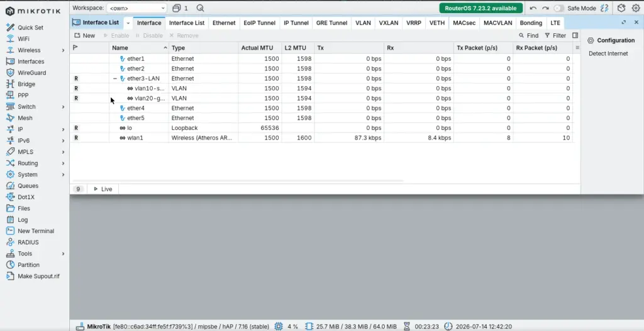Click the Actual MTU column header
This screenshot has width=644, height=331.
click(260, 48)
